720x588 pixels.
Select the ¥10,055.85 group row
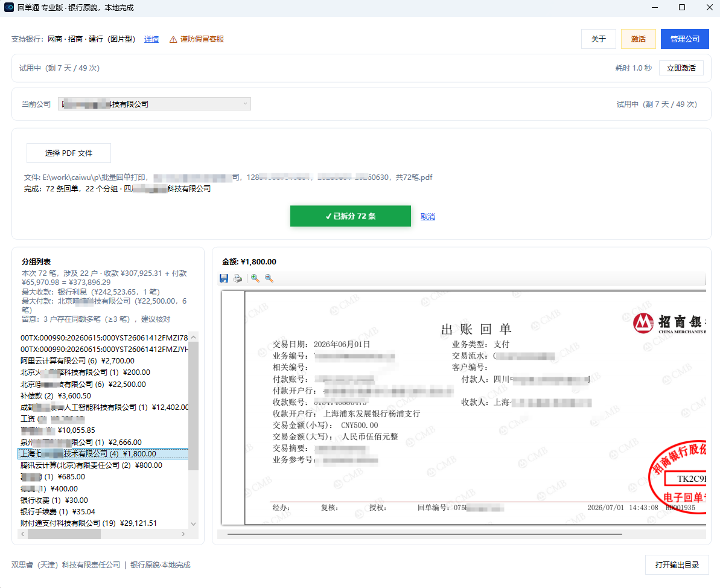[x=104, y=430]
